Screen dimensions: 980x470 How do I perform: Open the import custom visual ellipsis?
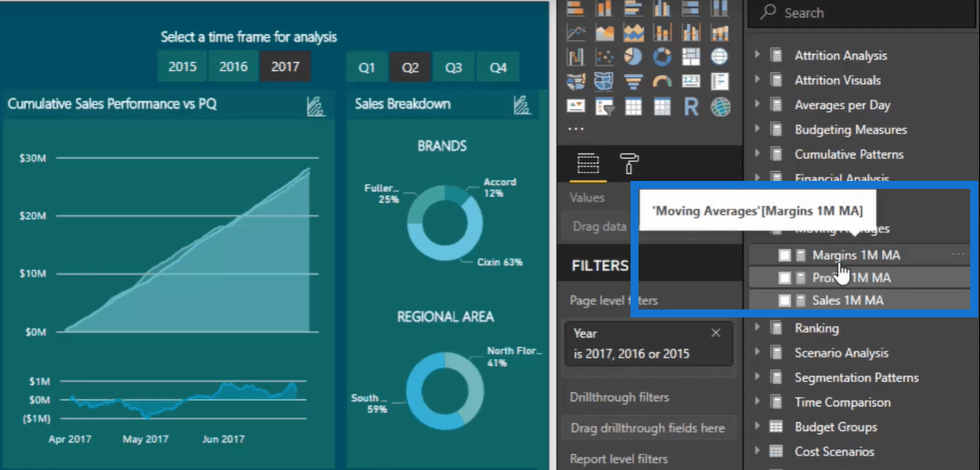click(x=575, y=128)
